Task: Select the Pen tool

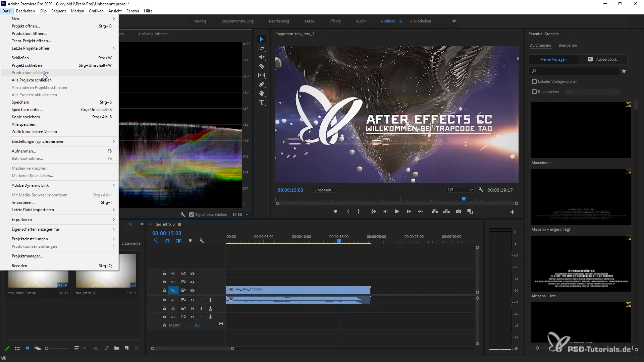Action: pos(262,84)
